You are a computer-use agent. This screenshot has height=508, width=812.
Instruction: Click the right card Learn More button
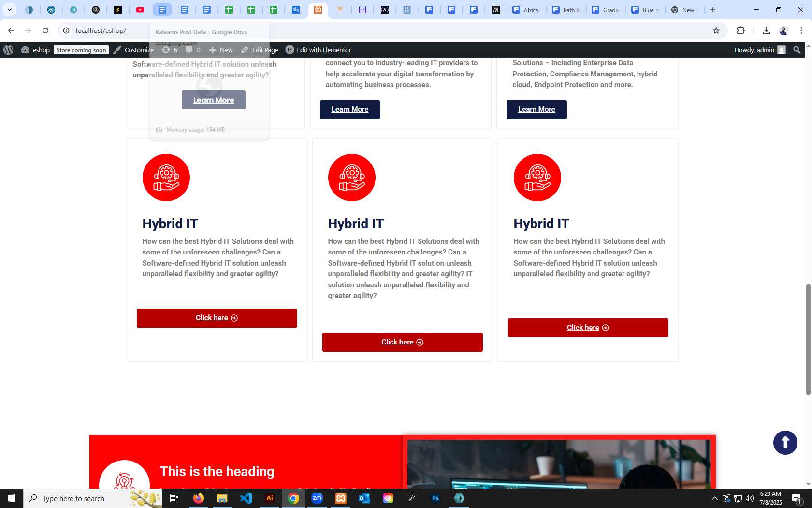536,109
